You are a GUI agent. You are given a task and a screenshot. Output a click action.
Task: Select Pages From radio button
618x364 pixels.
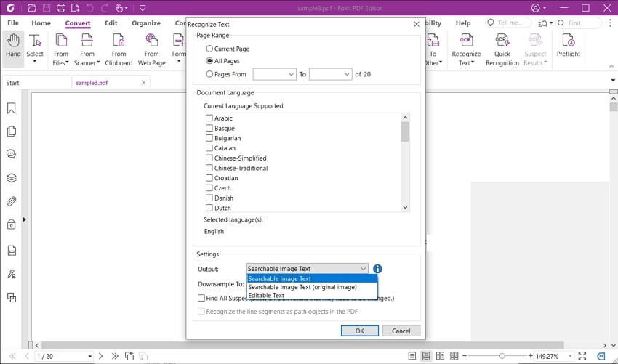click(209, 74)
